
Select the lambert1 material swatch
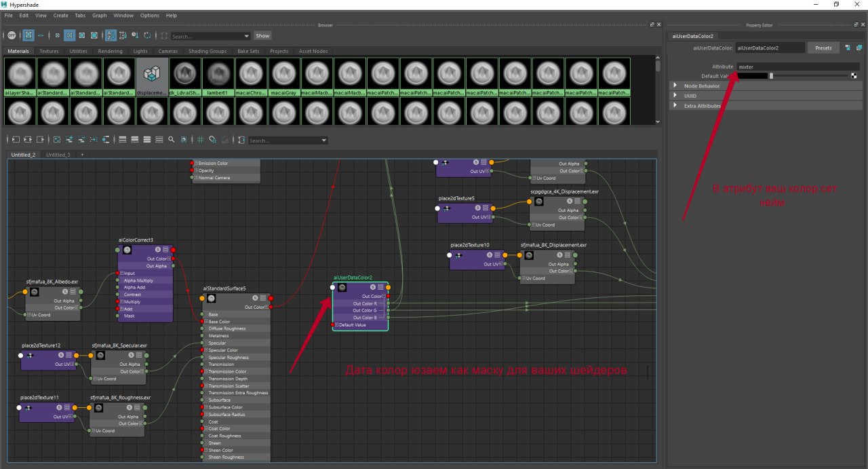[218, 76]
